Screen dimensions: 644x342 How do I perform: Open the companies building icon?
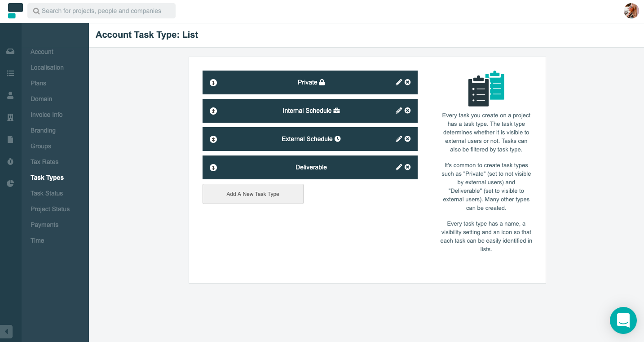pyautogui.click(x=10, y=117)
